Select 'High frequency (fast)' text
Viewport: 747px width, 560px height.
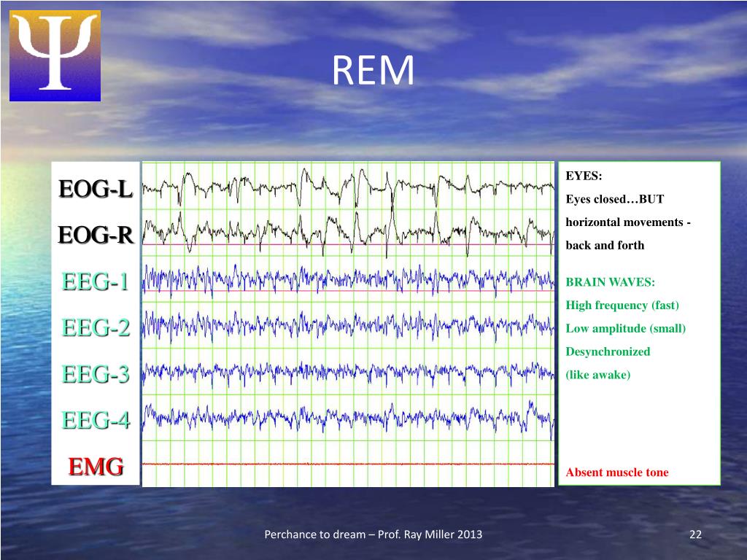pos(622,306)
